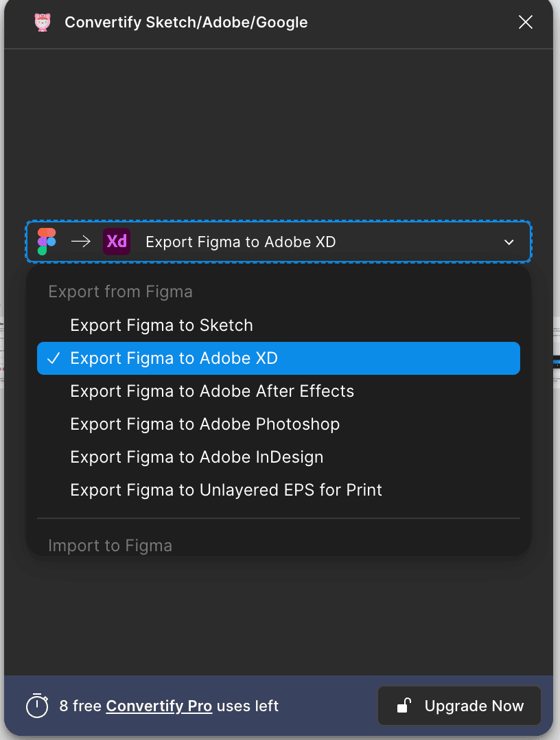The width and height of the screenshot is (560, 740).
Task: Open the export format dropdown chevron
Action: click(509, 242)
